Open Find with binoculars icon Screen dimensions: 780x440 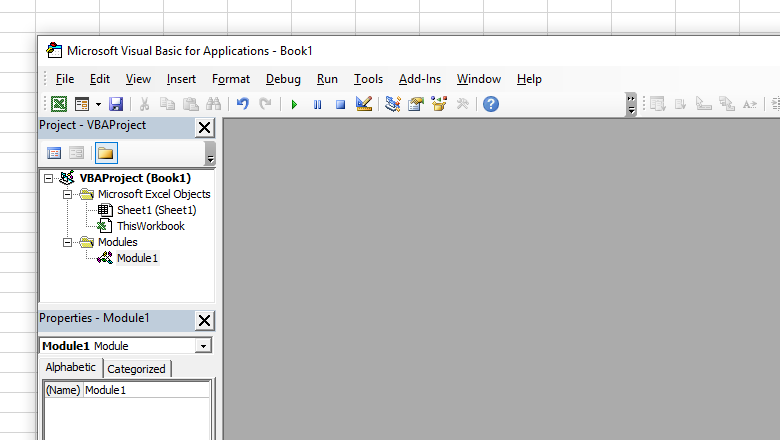[213, 104]
